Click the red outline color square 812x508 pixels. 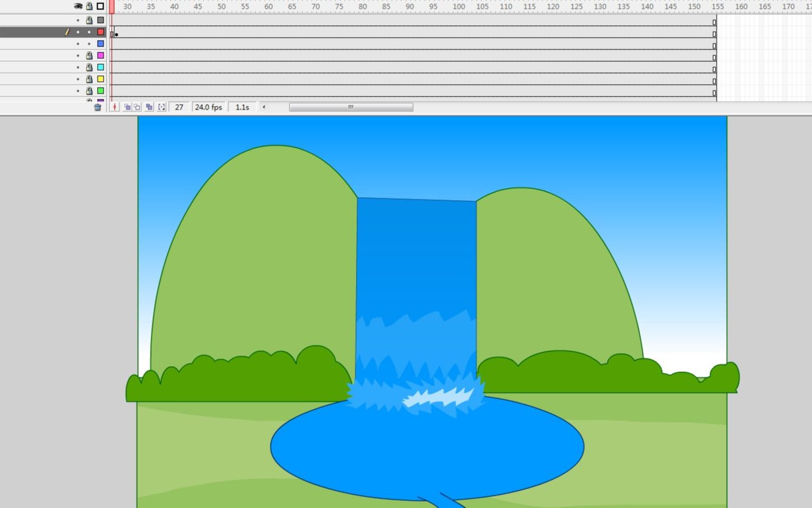point(101,32)
